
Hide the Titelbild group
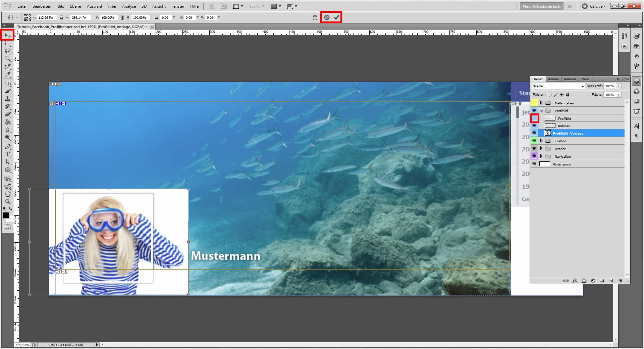pos(534,141)
